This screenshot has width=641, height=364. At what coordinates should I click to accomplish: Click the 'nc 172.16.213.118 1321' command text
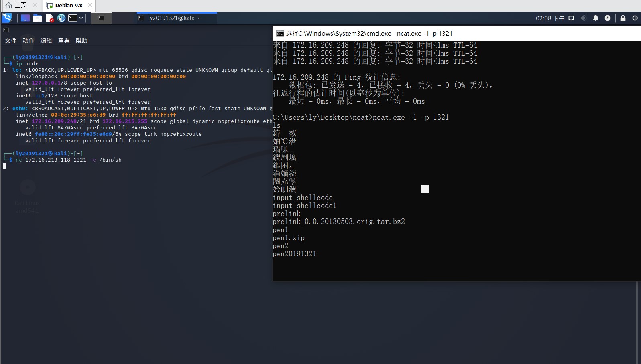tap(51, 160)
